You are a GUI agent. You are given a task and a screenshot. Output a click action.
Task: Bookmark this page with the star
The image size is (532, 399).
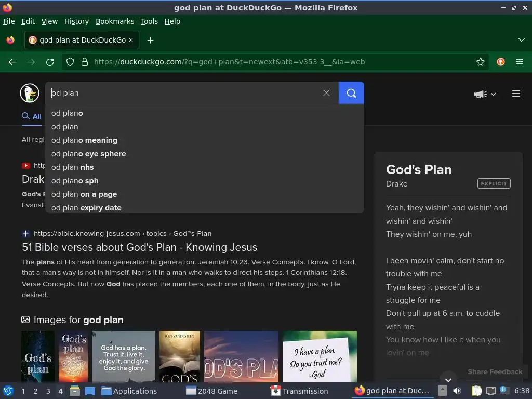(x=480, y=62)
